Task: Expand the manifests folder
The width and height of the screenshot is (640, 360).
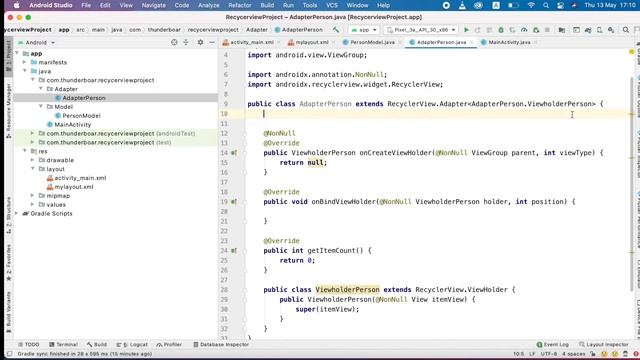Action: pyautogui.click(x=24, y=62)
